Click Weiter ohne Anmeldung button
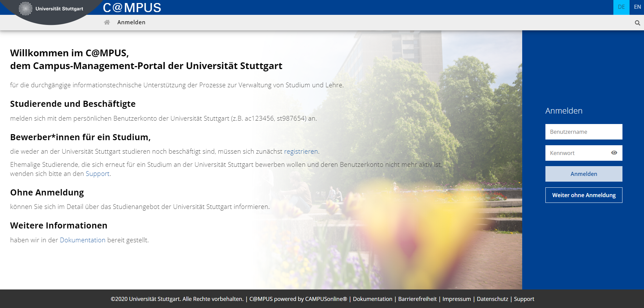 coord(584,195)
